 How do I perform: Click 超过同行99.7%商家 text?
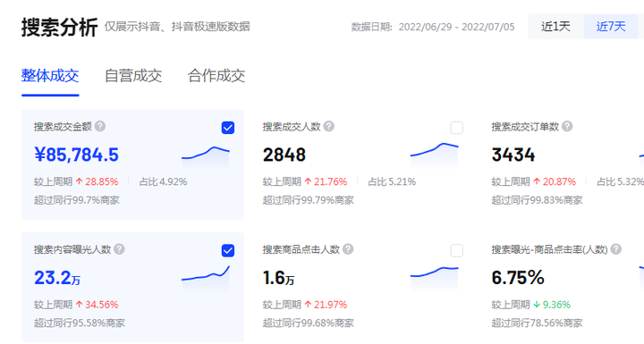pos(77,200)
